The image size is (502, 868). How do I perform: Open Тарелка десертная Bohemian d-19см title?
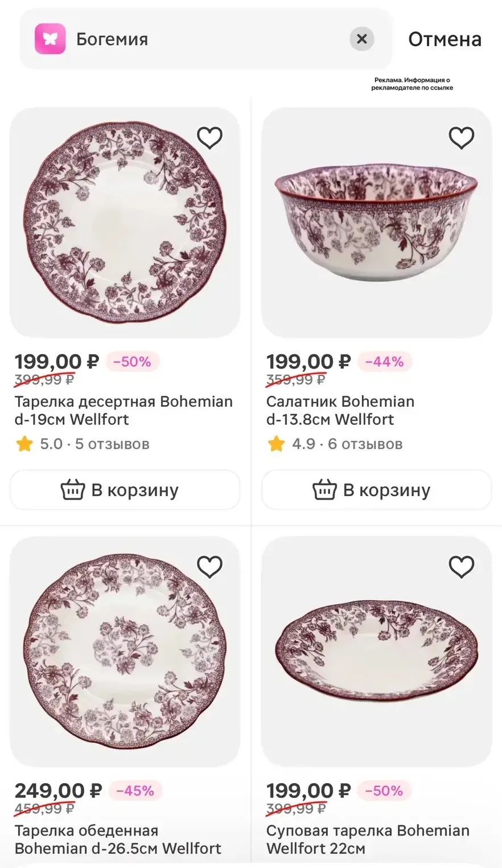pyautogui.click(x=124, y=411)
